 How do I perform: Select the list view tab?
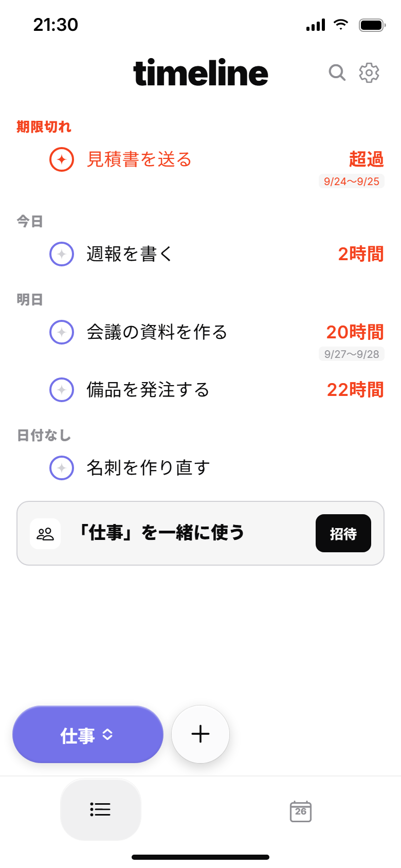(x=101, y=809)
